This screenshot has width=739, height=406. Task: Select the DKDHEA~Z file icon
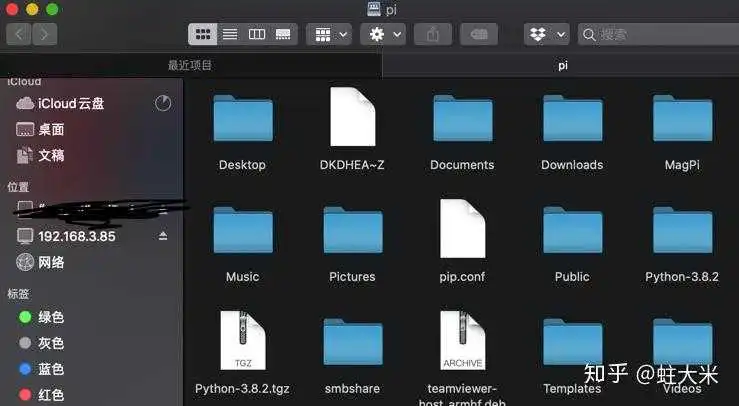[x=353, y=116]
